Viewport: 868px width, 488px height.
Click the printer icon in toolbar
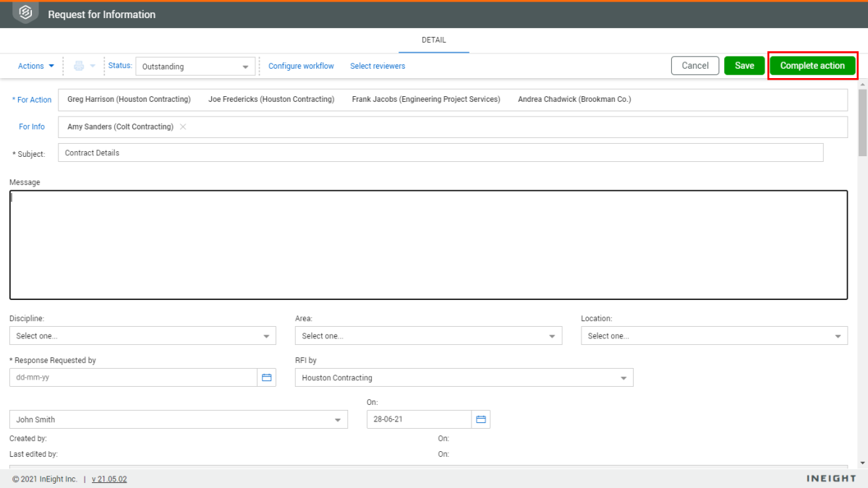(x=79, y=66)
